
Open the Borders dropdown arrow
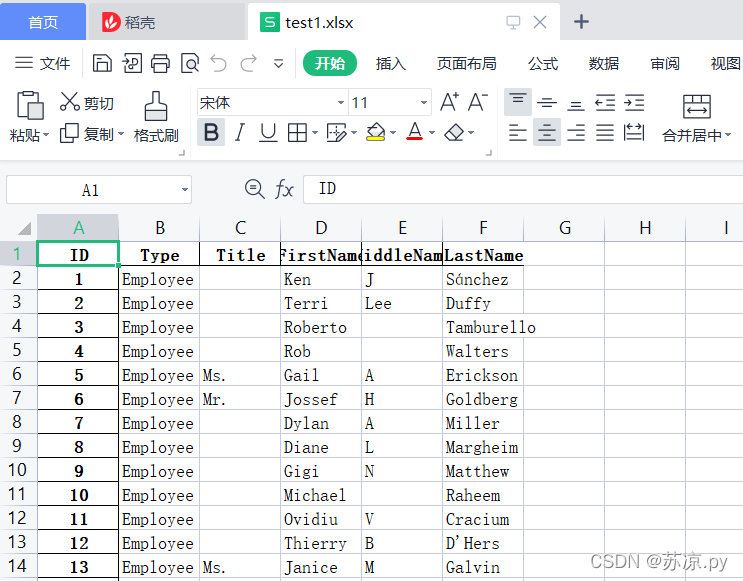[315, 133]
